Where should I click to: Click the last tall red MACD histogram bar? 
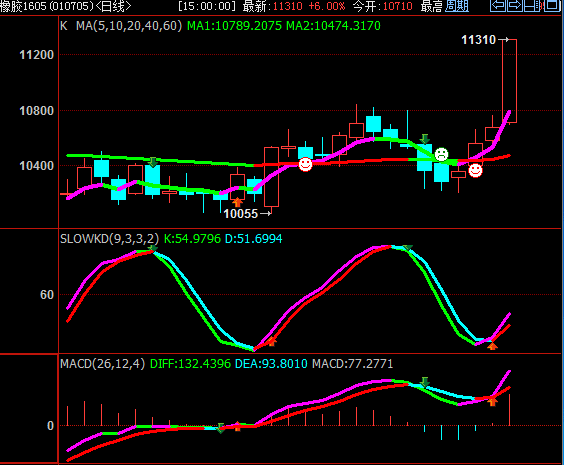(509, 410)
